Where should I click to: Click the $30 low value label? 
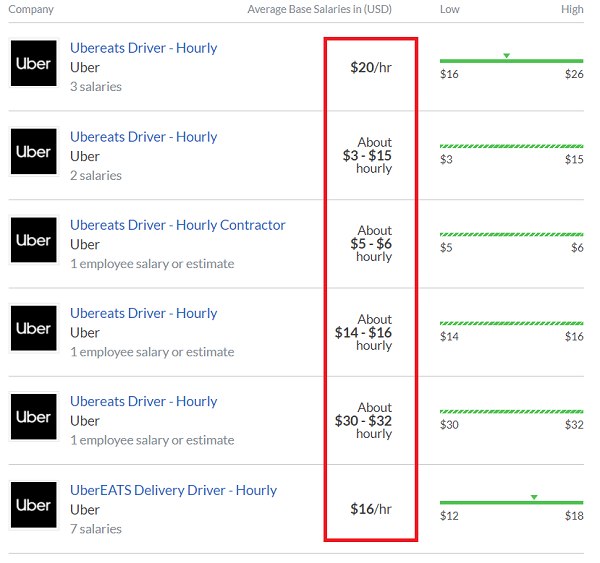click(x=449, y=425)
